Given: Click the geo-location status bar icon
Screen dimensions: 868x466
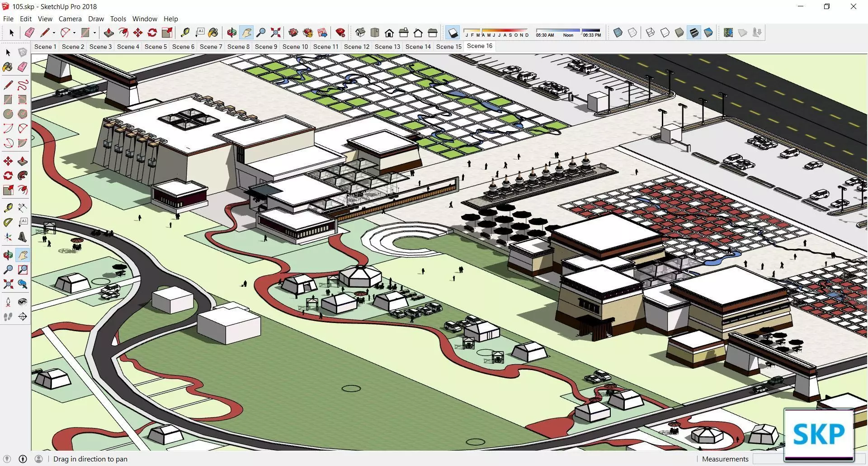Looking at the screenshot, I should point(7,459).
